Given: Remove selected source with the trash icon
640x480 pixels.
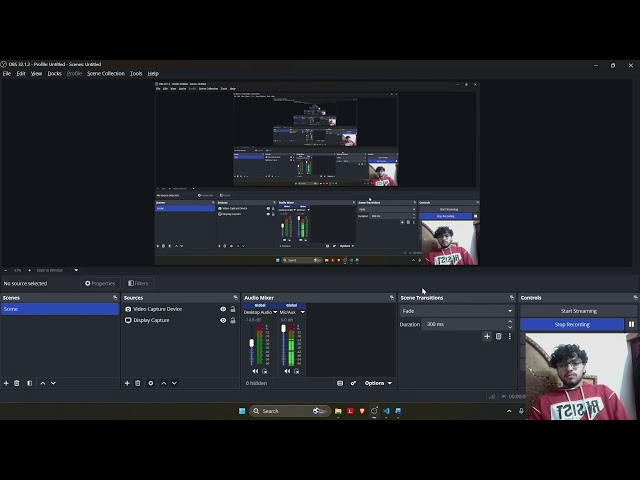Looking at the screenshot, I should point(138,383).
